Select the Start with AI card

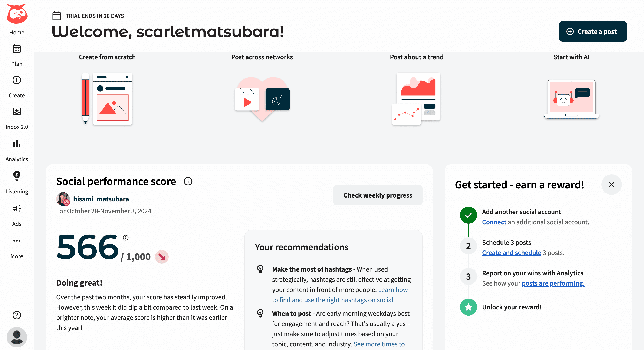(x=571, y=99)
